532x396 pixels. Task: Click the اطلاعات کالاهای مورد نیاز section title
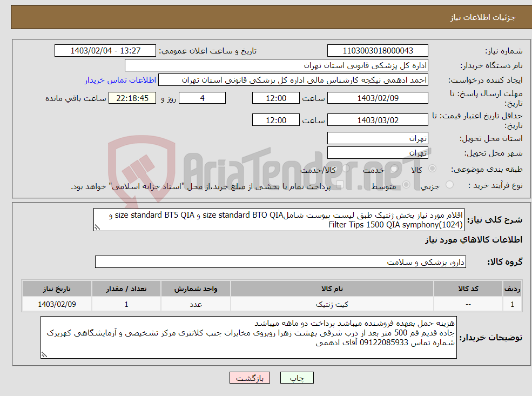474,240
